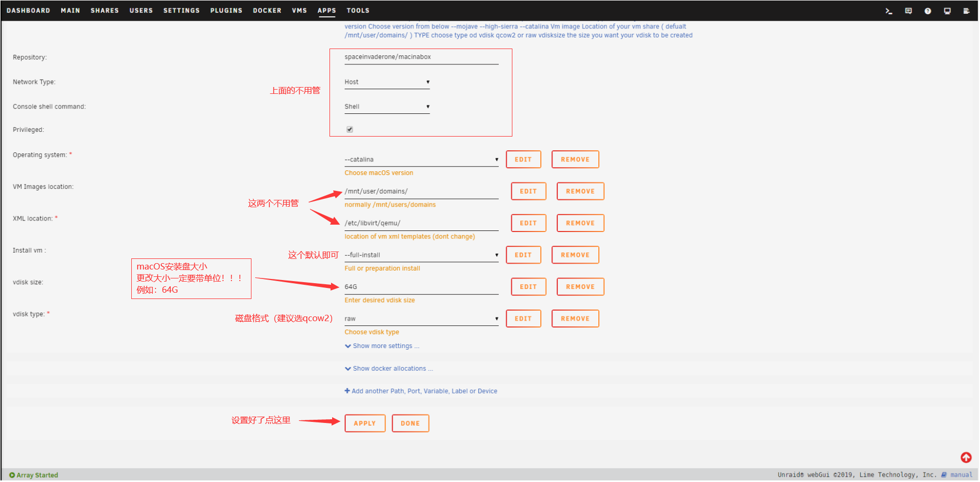Click the Array Started status icon
Viewport: 980px width, 482px height.
coord(12,475)
